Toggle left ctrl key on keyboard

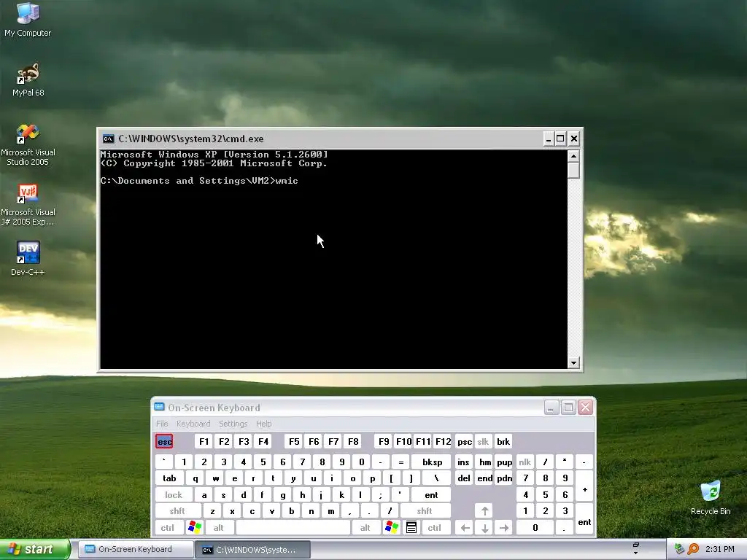click(167, 528)
